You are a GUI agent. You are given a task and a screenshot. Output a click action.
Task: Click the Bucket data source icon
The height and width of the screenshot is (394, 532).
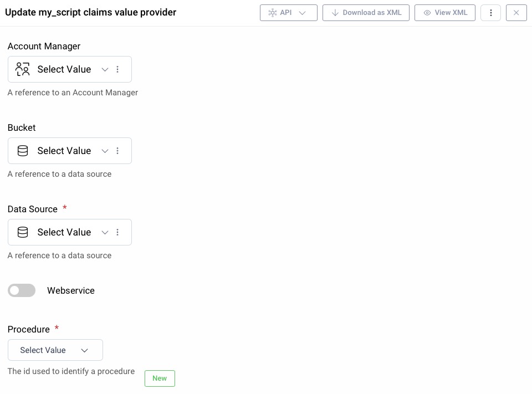click(x=23, y=151)
